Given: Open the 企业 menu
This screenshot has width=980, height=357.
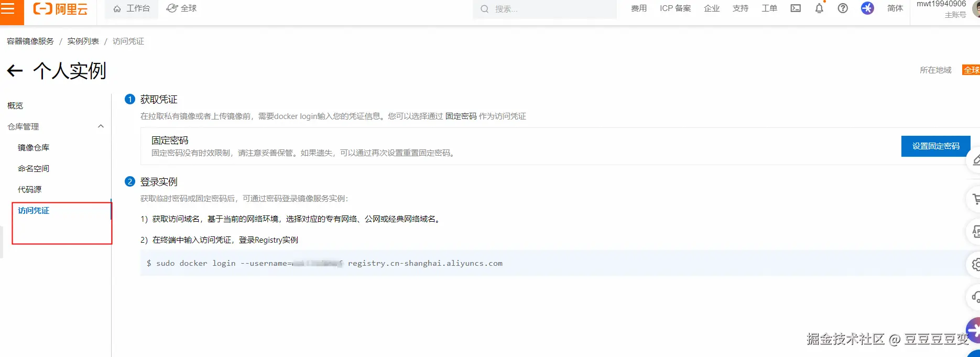Looking at the screenshot, I should click(x=712, y=8).
